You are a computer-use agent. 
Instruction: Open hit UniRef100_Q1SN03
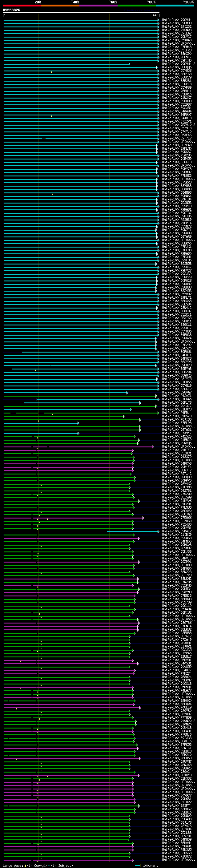pos(177,30)
